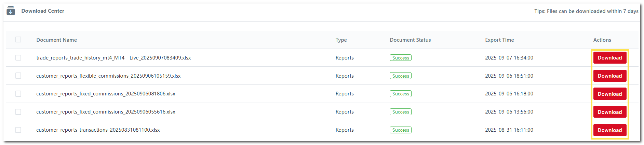644x145 pixels.
Task: Click the Type column header
Action: tap(341, 40)
